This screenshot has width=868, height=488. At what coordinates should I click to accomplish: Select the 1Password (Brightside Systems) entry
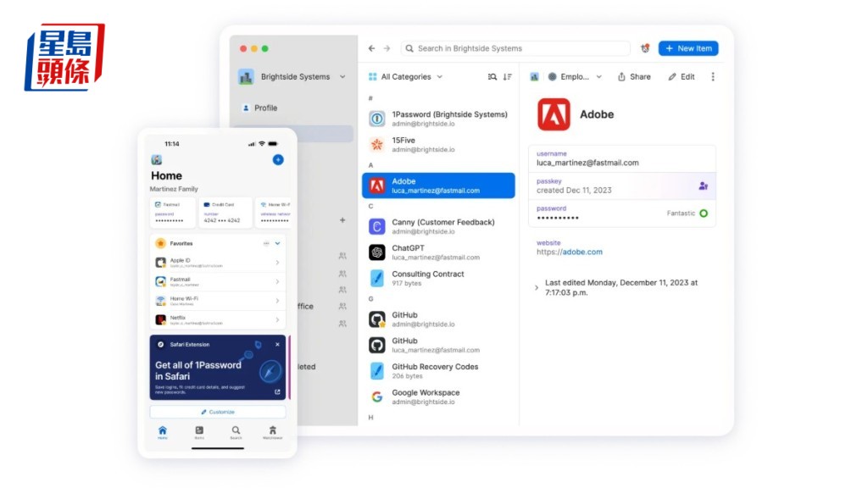(438, 119)
